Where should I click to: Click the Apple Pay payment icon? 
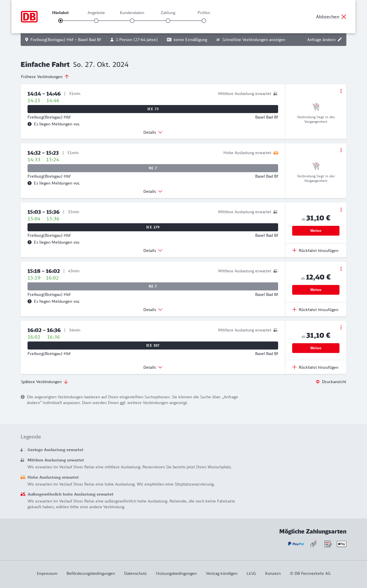[341, 544]
